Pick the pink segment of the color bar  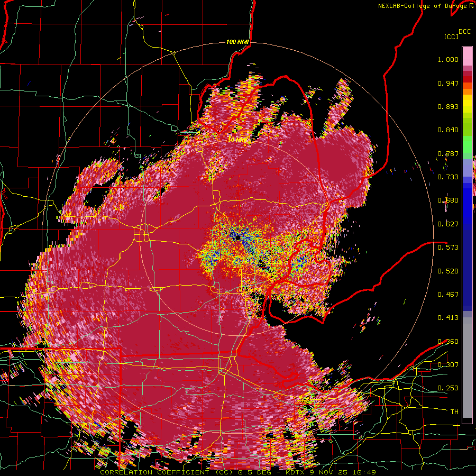tap(467, 56)
